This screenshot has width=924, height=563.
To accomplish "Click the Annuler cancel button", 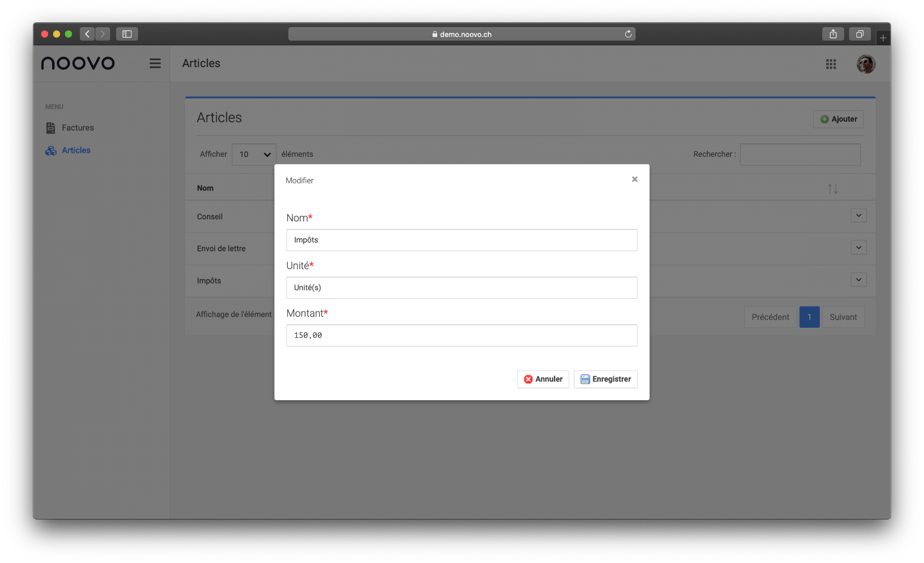I will (x=543, y=379).
